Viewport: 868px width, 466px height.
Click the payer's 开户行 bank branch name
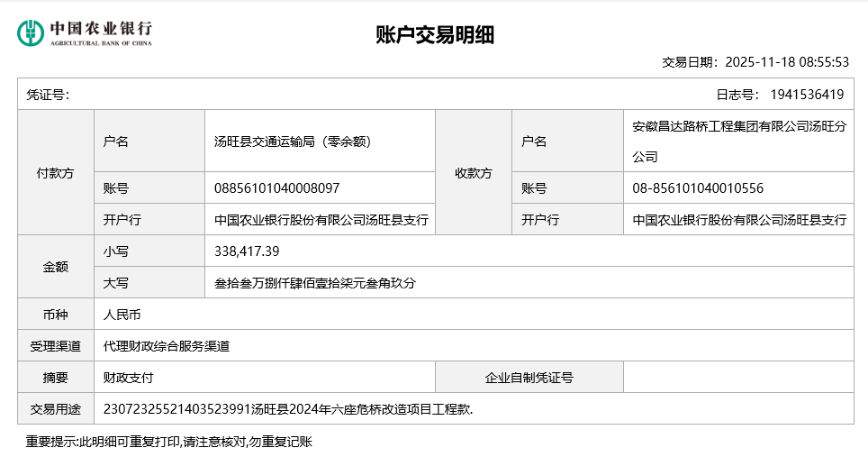321,220
